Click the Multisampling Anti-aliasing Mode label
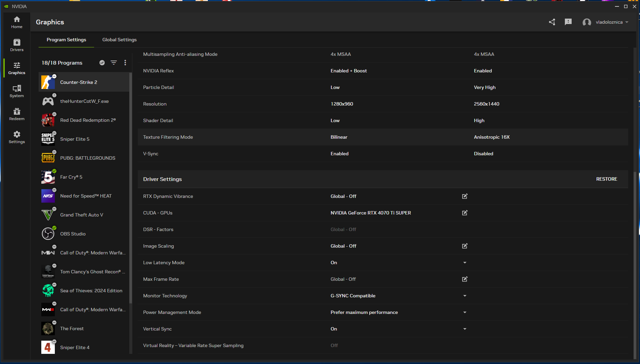Image resolution: width=640 pixels, height=364 pixels. pos(180,54)
